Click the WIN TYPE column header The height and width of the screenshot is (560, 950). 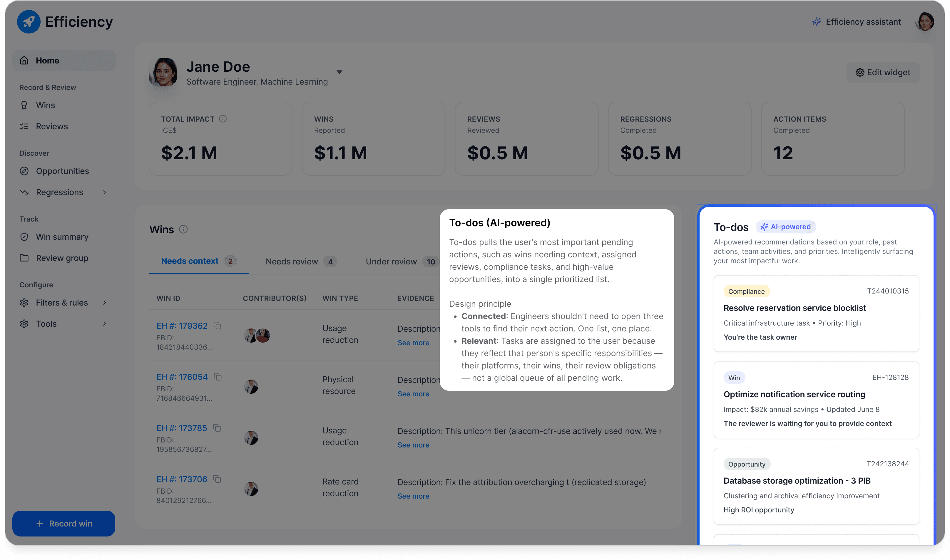click(x=340, y=298)
